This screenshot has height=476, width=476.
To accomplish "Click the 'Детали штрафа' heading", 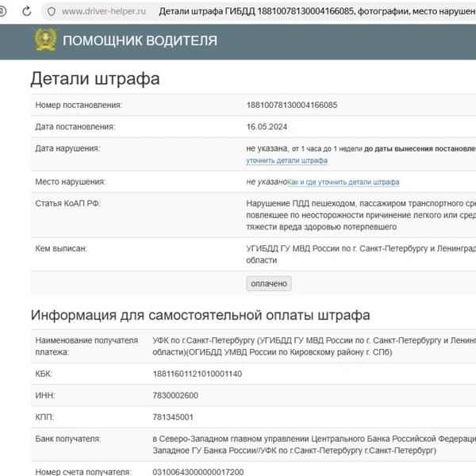I will pyautogui.click(x=95, y=79).
